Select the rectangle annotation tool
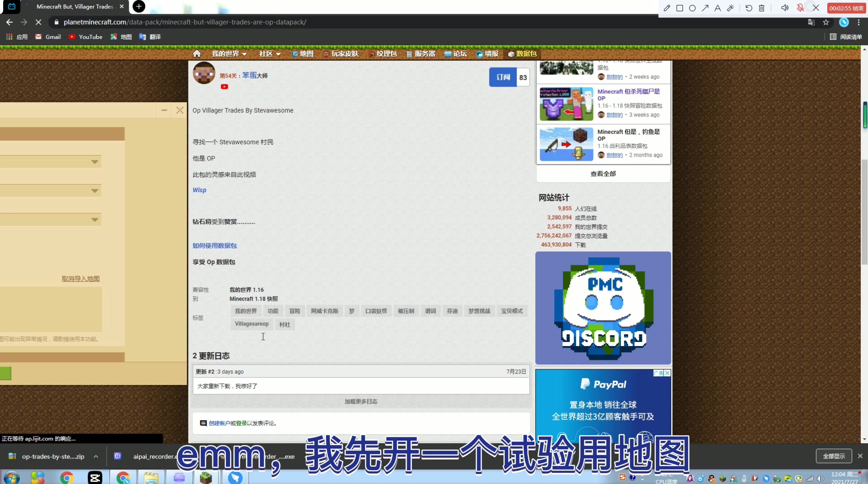The width and height of the screenshot is (868, 484). click(680, 8)
